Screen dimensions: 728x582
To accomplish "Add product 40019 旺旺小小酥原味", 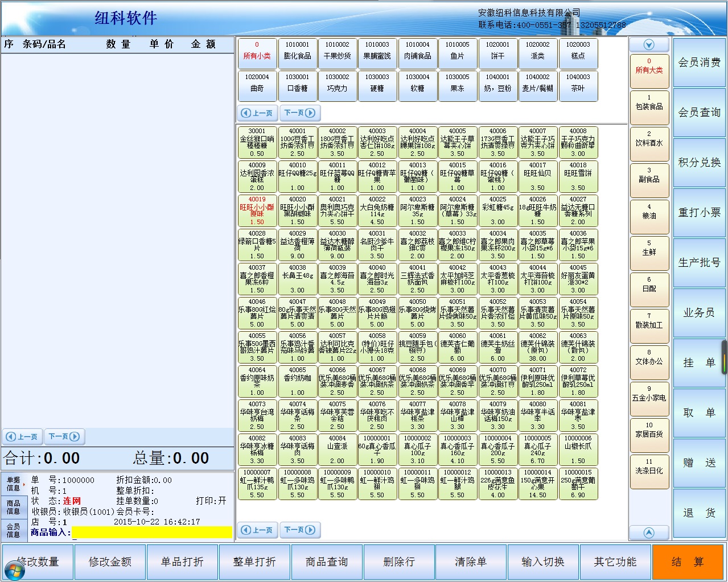I will 257,210.
